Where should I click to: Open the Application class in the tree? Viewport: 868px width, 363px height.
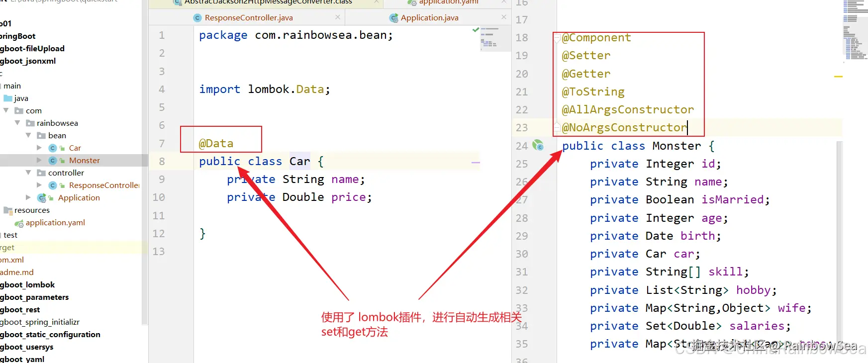point(79,198)
